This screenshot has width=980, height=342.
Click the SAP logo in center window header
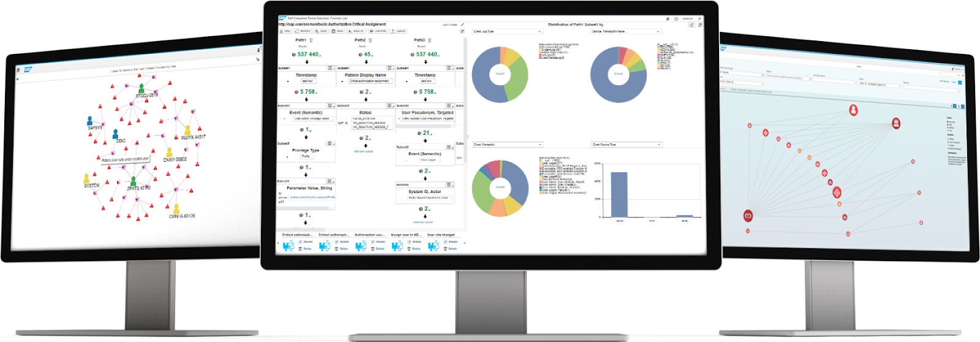(282, 18)
